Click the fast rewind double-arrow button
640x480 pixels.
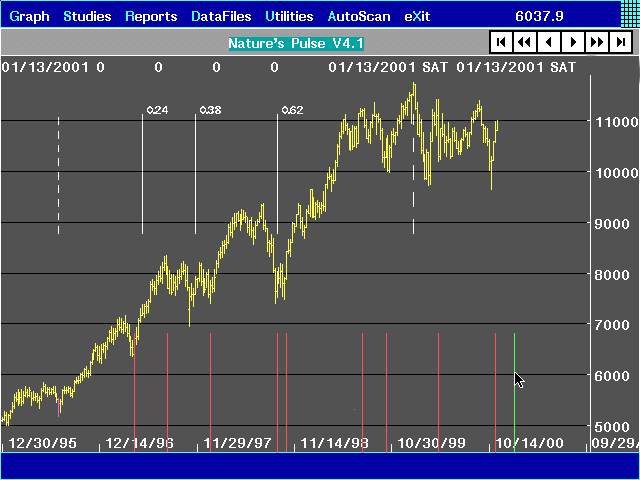pos(525,42)
